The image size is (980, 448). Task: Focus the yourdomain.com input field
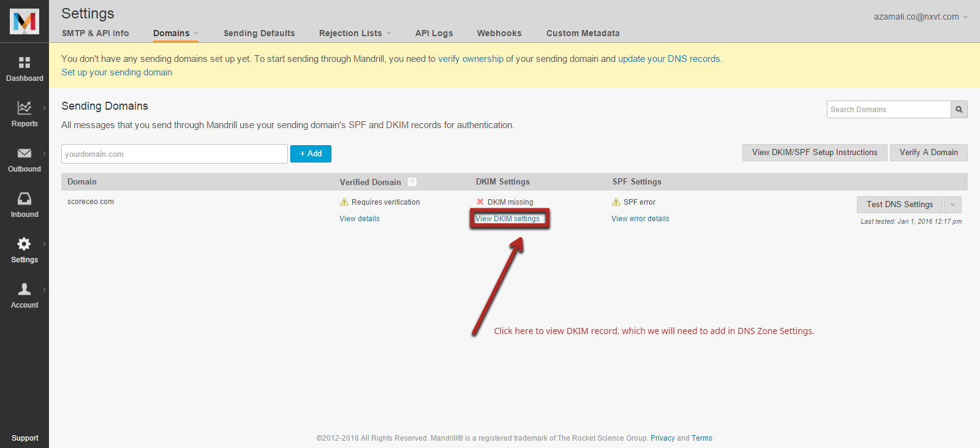[x=175, y=154]
